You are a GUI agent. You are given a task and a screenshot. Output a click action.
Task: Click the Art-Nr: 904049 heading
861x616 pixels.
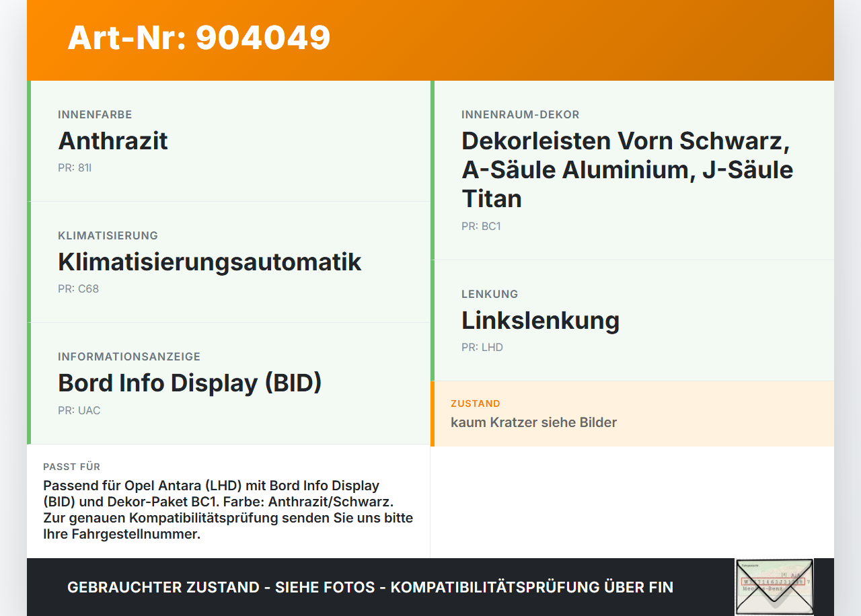pyautogui.click(x=199, y=38)
